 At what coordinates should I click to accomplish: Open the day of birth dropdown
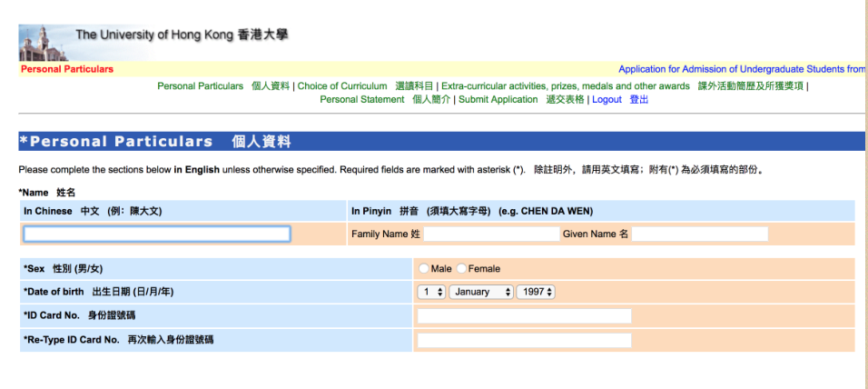[431, 292]
